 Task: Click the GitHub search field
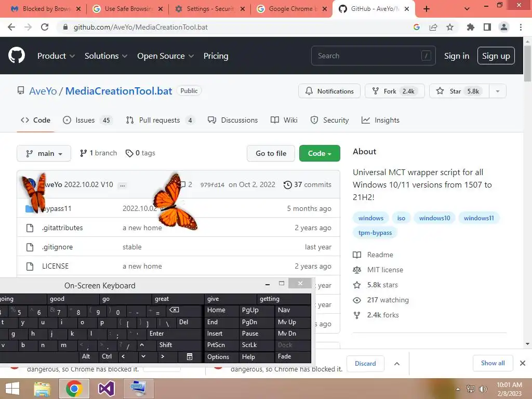click(373, 56)
